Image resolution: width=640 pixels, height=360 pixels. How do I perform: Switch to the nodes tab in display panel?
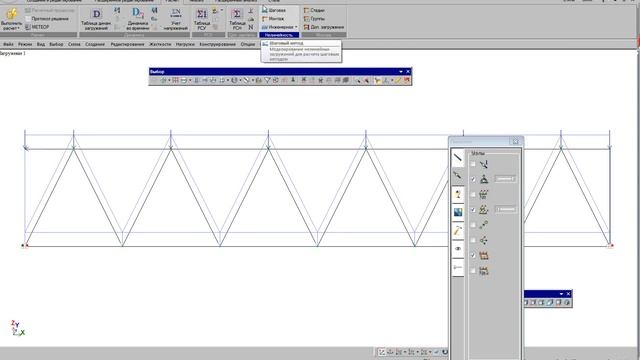coord(458,176)
